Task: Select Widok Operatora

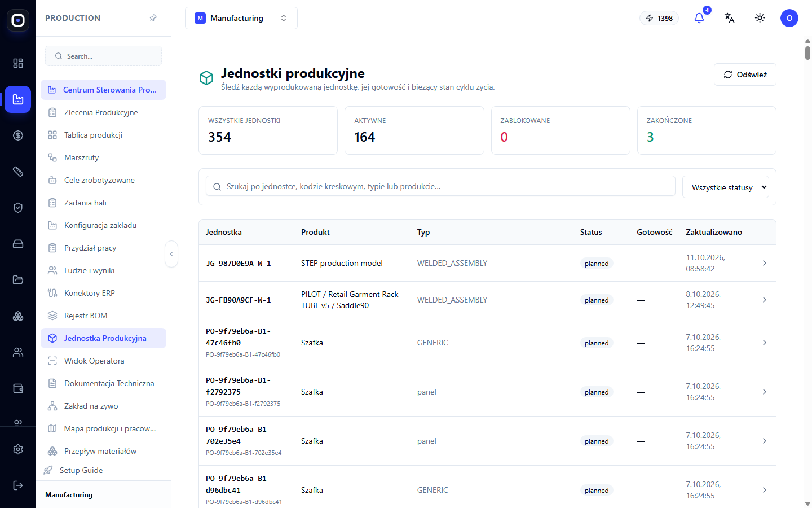Action: tap(103, 361)
